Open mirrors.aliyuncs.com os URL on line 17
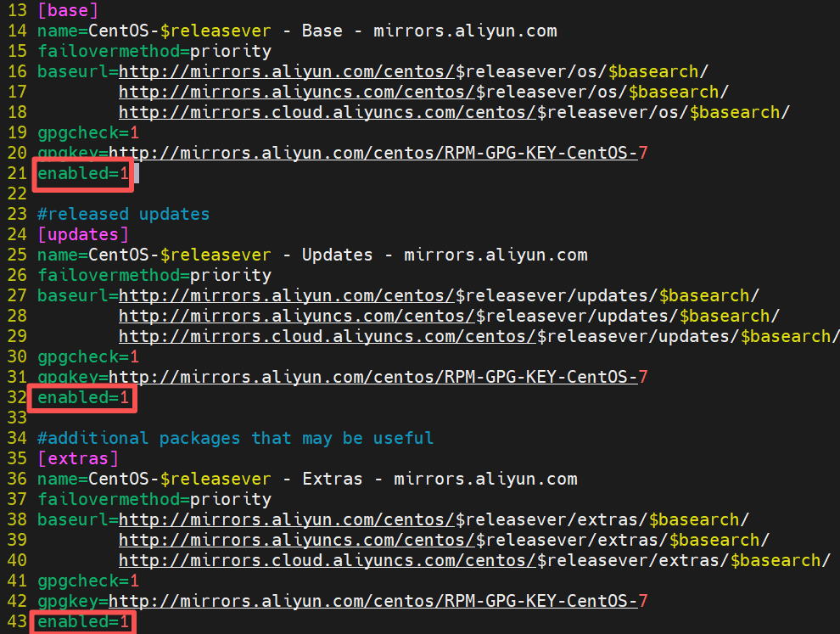 [x=423, y=92]
